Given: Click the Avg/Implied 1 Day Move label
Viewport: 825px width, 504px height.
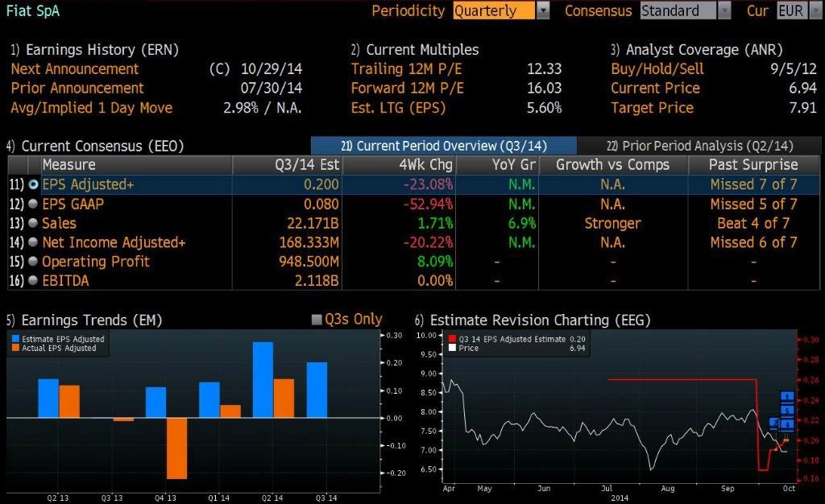Looking at the screenshot, I should [92, 108].
